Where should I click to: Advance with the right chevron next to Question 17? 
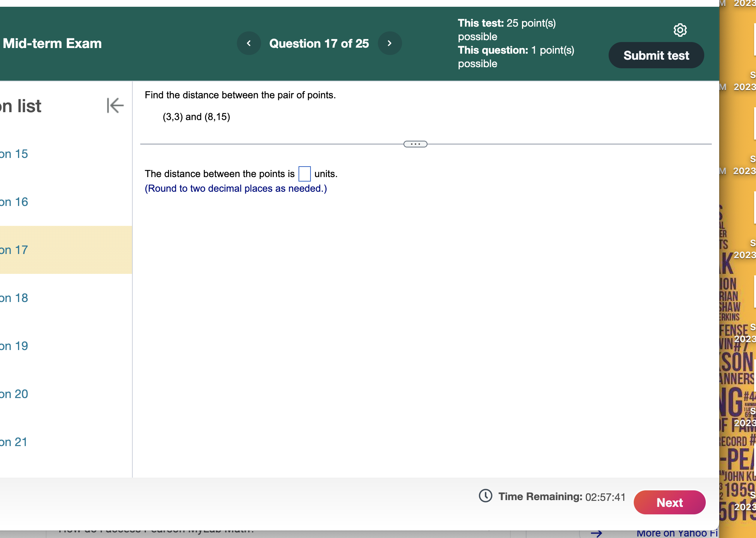(x=390, y=43)
